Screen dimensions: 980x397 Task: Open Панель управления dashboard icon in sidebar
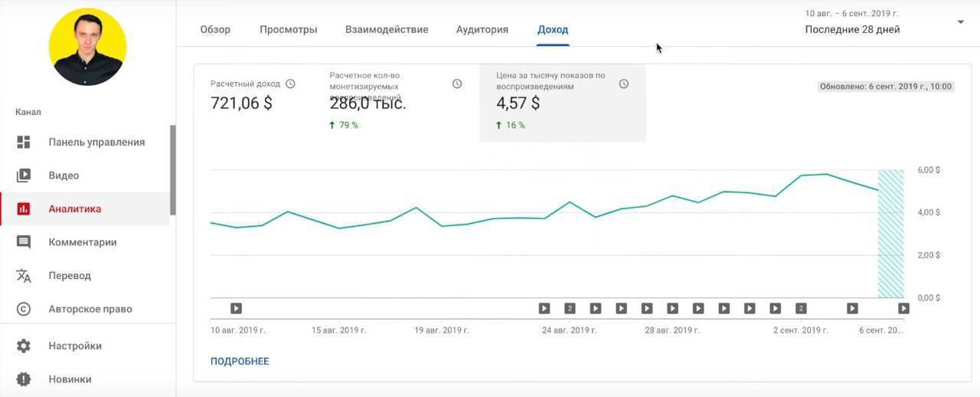pyautogui.click(x=24, y=142)
